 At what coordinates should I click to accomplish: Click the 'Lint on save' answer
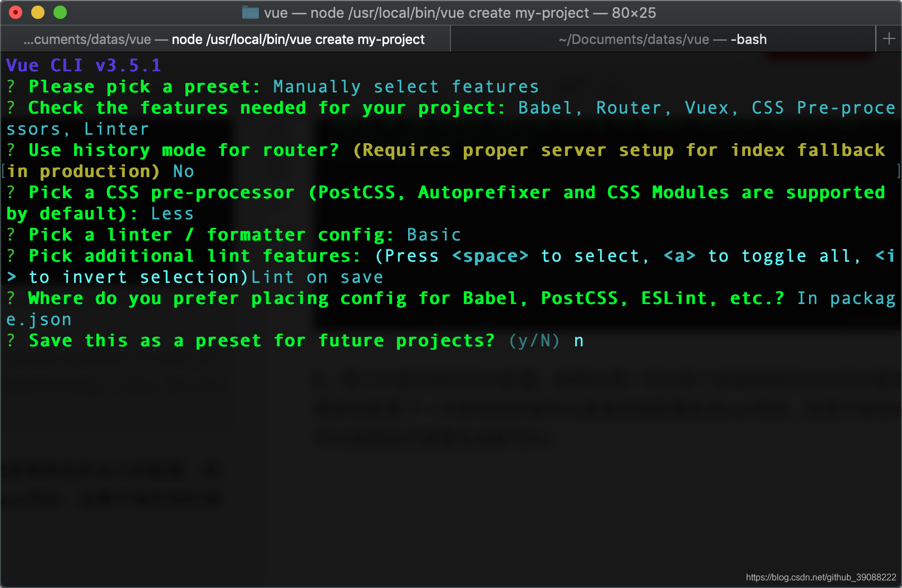317,277
